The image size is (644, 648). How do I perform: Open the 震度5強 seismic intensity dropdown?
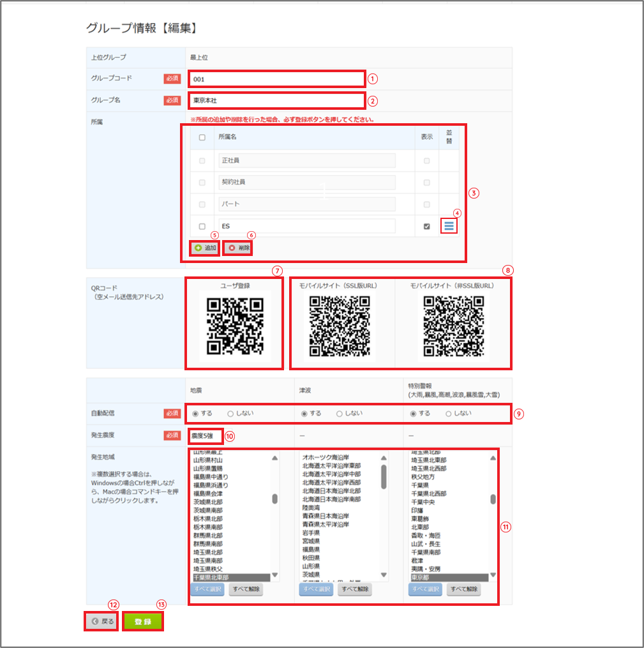click(206, 436)
